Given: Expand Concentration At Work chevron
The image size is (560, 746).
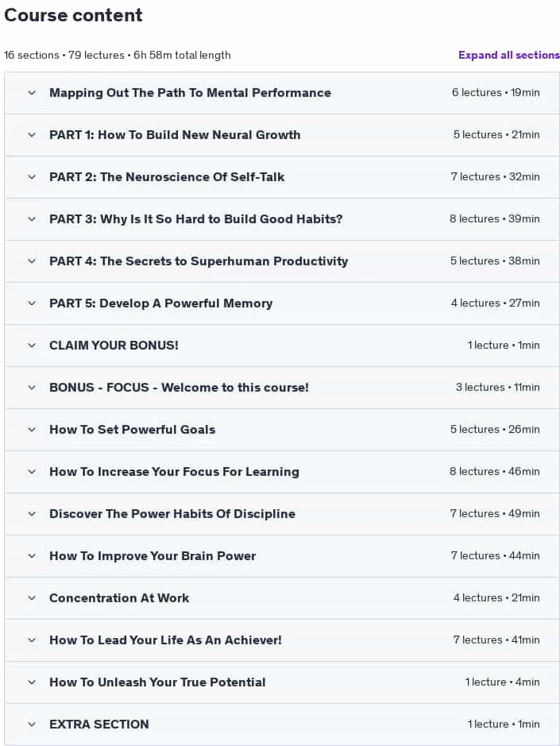Looking at the screenshot, I should 32,598.
